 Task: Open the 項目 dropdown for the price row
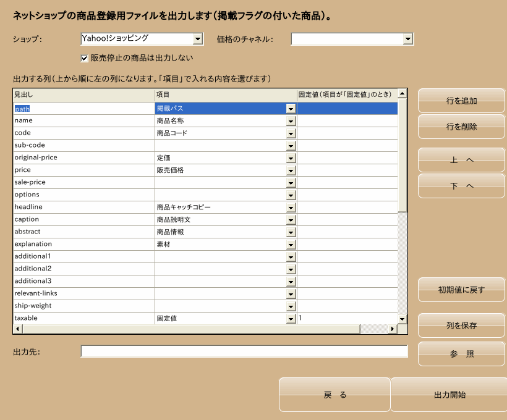291,170
